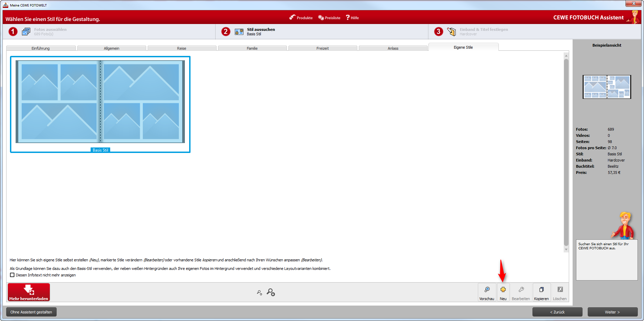Click the Hilfe link text
The image size is (644, 321).
pos(355,18)
